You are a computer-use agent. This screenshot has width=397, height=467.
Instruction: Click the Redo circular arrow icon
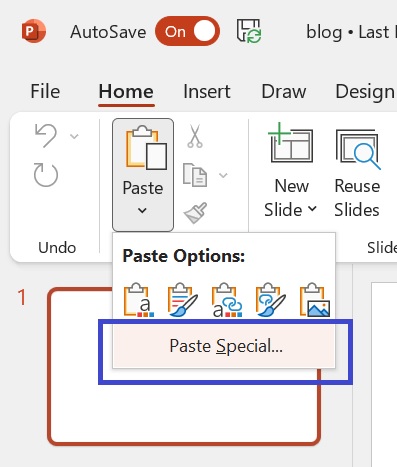pos(46,175)
